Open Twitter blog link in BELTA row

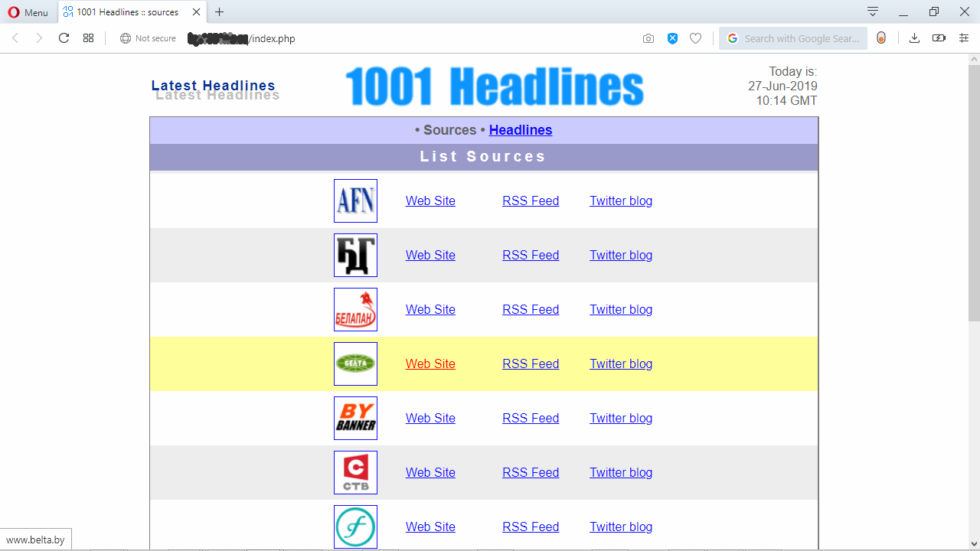621,364
